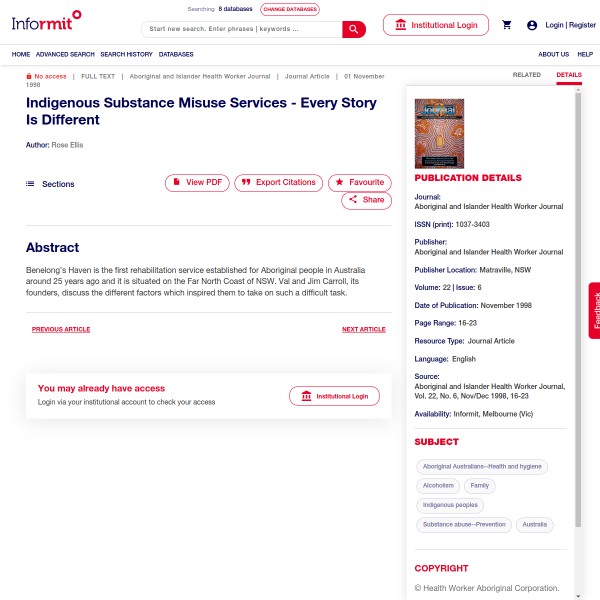Click top Institutional Login button
The image size is (600, 600).
point(436,25)
